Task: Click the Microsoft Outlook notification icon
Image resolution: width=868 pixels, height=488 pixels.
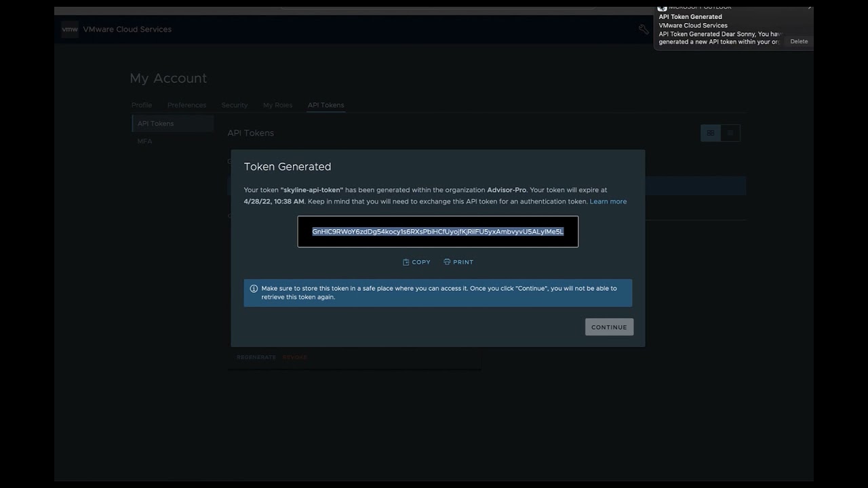Action: tap(663, 7)
